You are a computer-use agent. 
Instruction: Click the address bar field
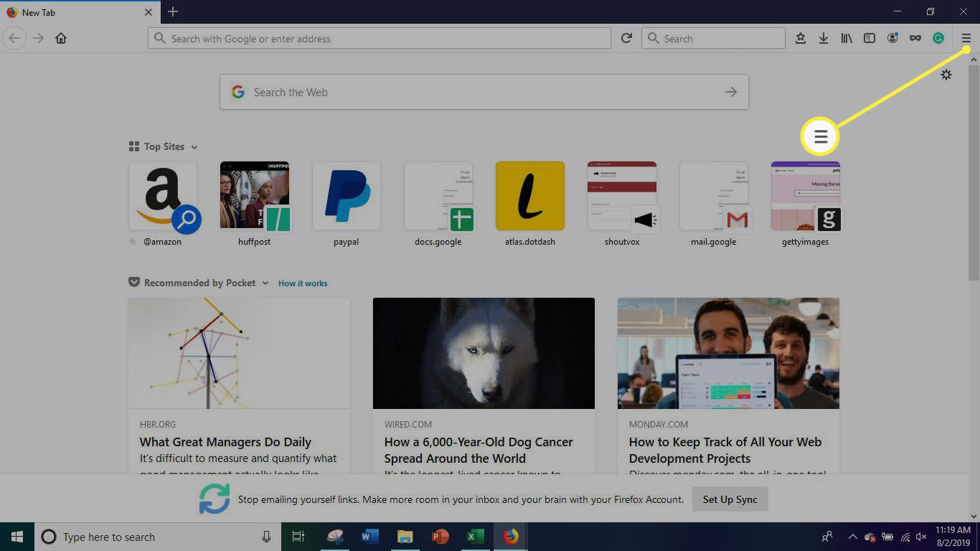[380, 38]
